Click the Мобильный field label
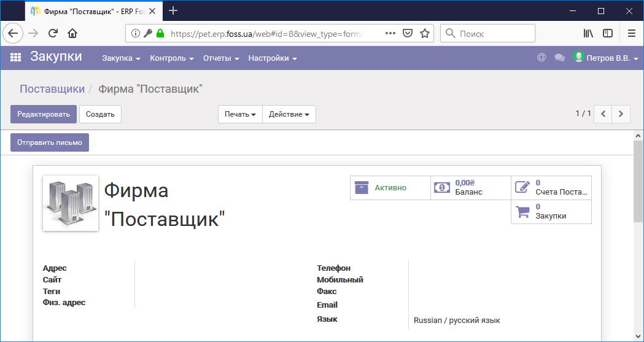 (x=340, y=279)
